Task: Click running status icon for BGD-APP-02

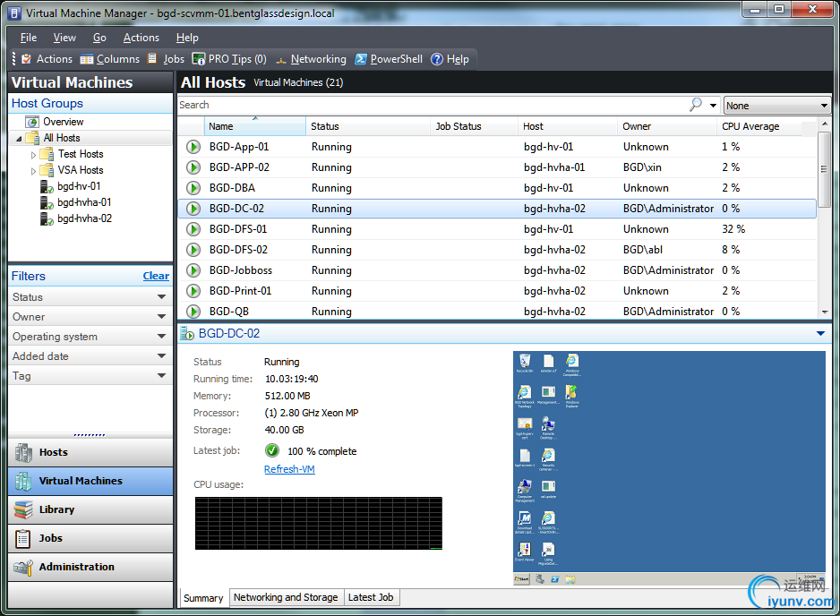Action: pyautogui.click(x=193, y=167)
